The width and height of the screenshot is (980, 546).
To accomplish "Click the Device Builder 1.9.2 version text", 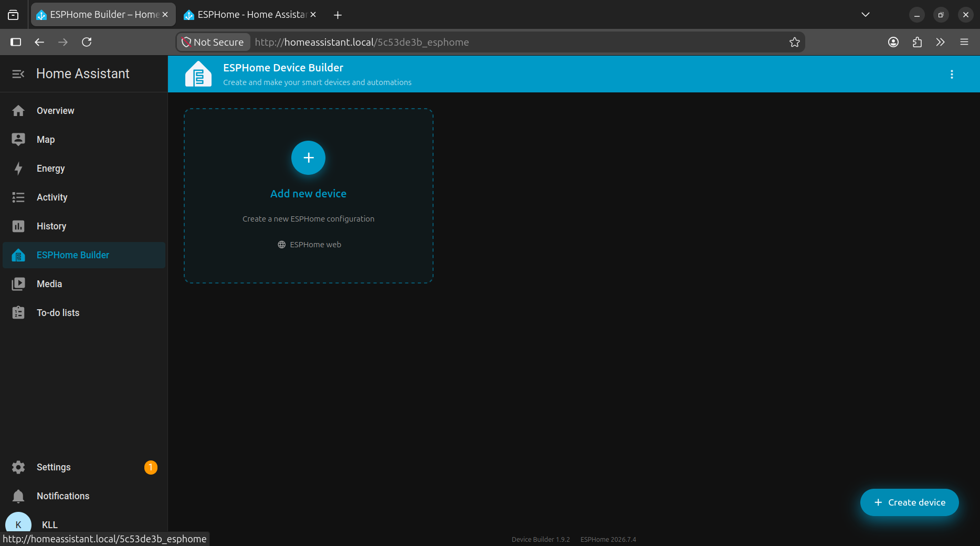I will click(541, 539).
